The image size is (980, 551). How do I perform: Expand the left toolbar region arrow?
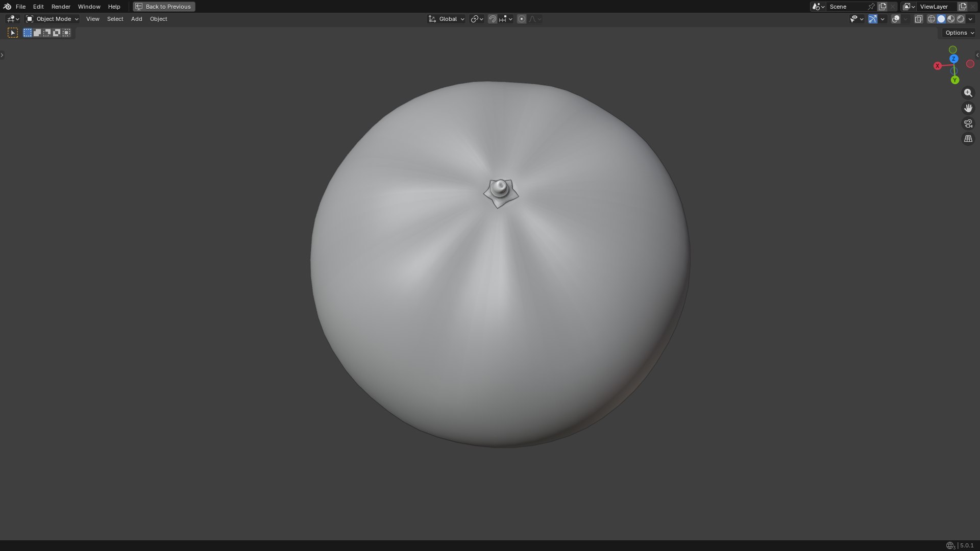click(x=2, y=55)
